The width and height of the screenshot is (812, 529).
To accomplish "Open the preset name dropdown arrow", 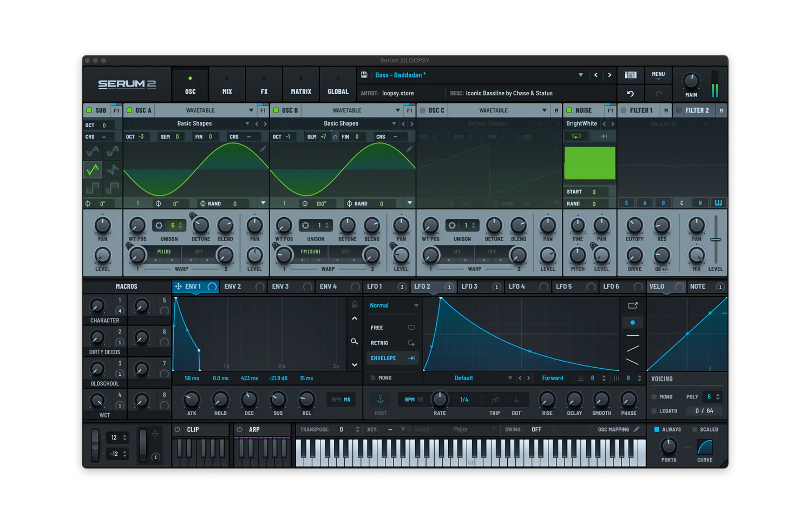I will coord(581,75).
